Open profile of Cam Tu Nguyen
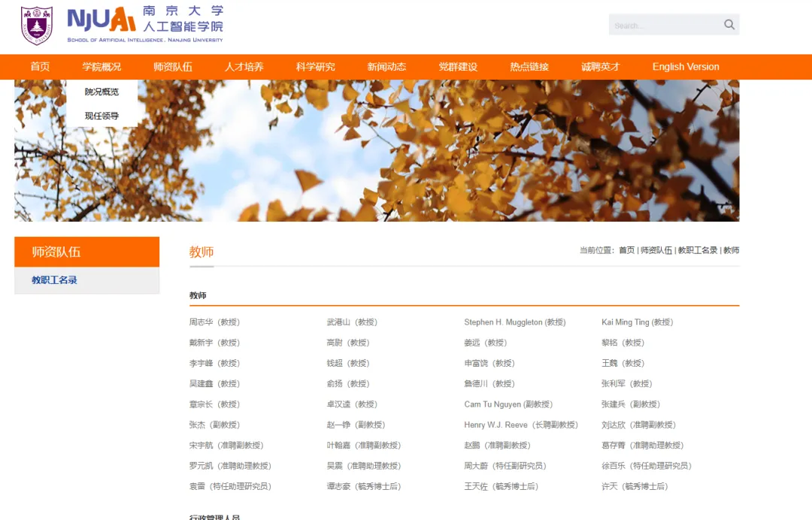812x520 pixels. pyautogui.click(x=508, y=404)
